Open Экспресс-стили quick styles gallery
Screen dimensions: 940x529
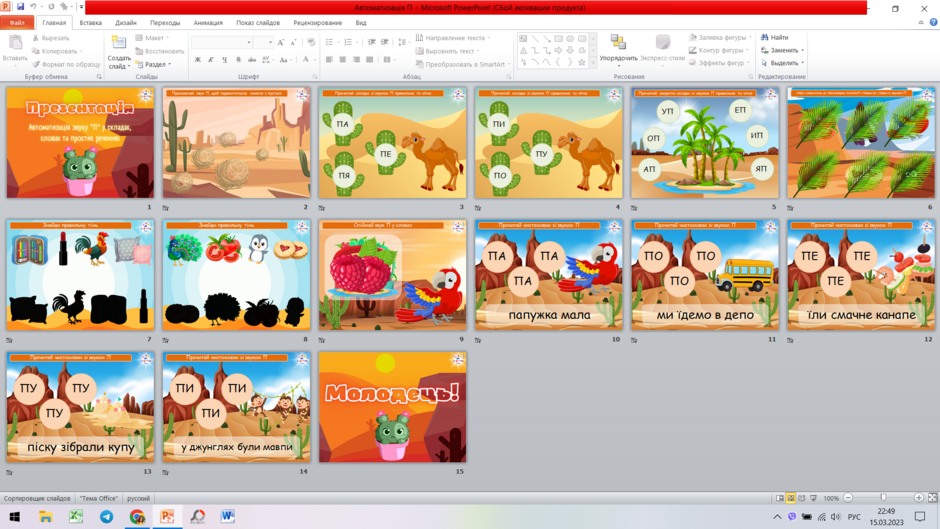tap(662, 48)
